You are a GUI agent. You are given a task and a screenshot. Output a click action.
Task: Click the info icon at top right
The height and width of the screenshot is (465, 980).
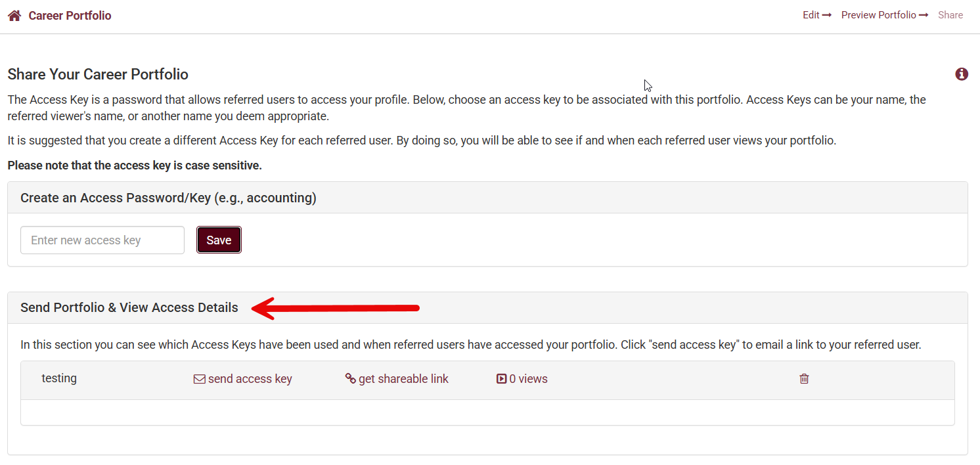click(962, 74)
